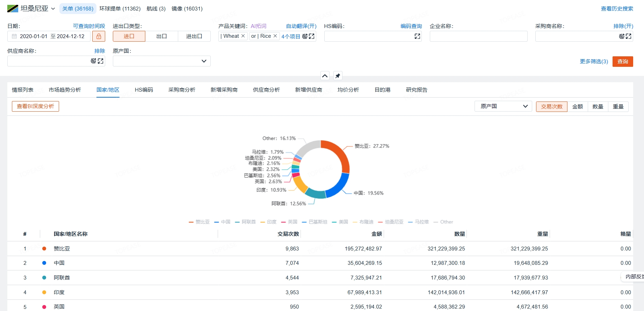The width and height of the screenshot is (644, 311).
Task: Select 进出口 trade type
Action: coord(194,36)
